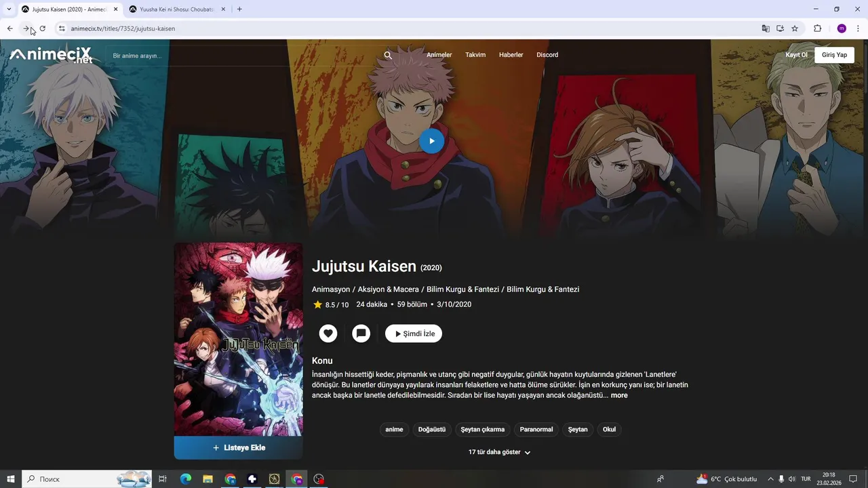Select the 'Paranormal' genre tag
Image resolution: width=868 pixels, height=488 pixels.
pyautogui.click(x=536, y=429)
